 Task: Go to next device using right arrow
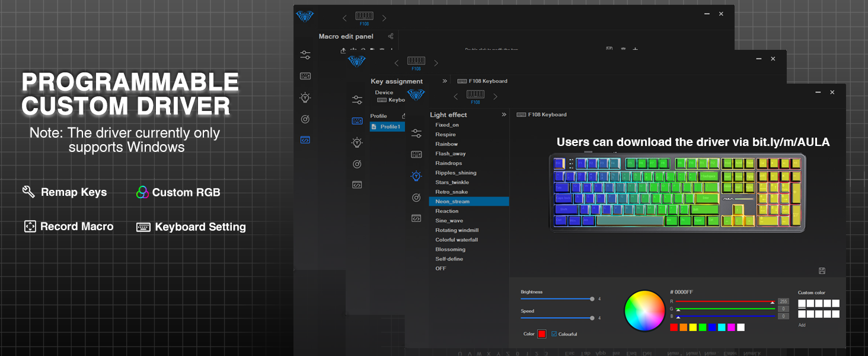pos(495,97)
